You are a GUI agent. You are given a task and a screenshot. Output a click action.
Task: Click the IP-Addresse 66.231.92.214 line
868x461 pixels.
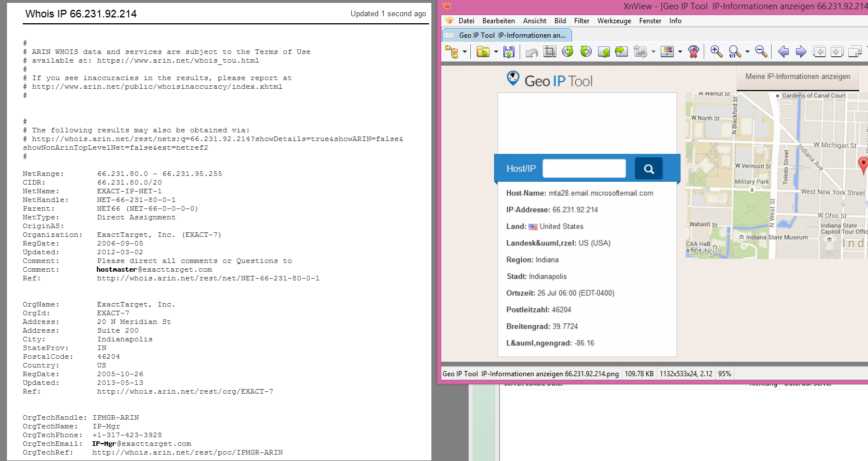click(552, 210)
